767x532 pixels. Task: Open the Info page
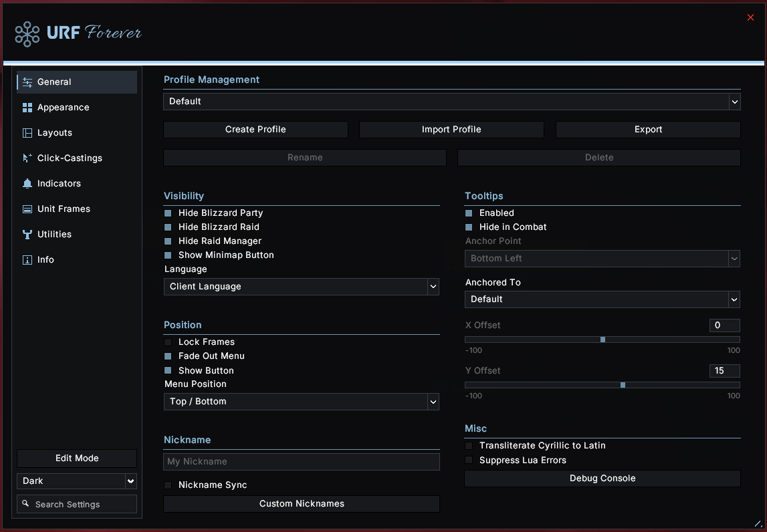(77, 259)
